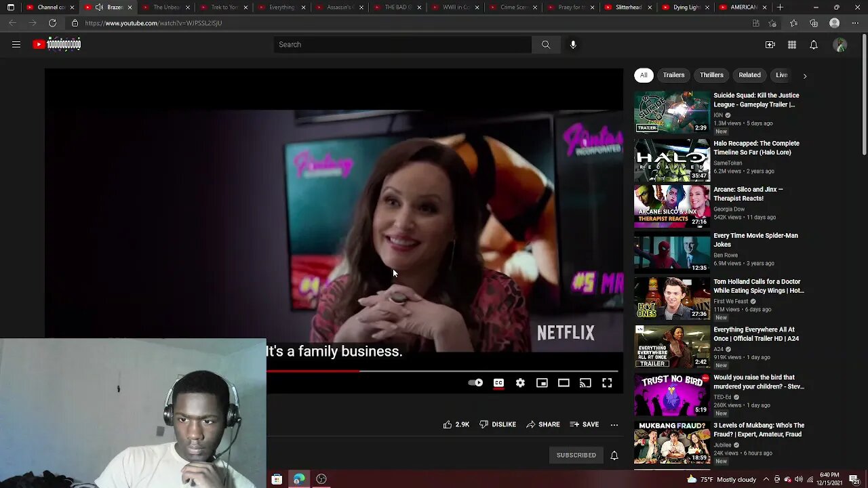This screenshot has width=868, height=488.
Task: Click the SUBSCRIBED button
Action: tap(576, 455)
